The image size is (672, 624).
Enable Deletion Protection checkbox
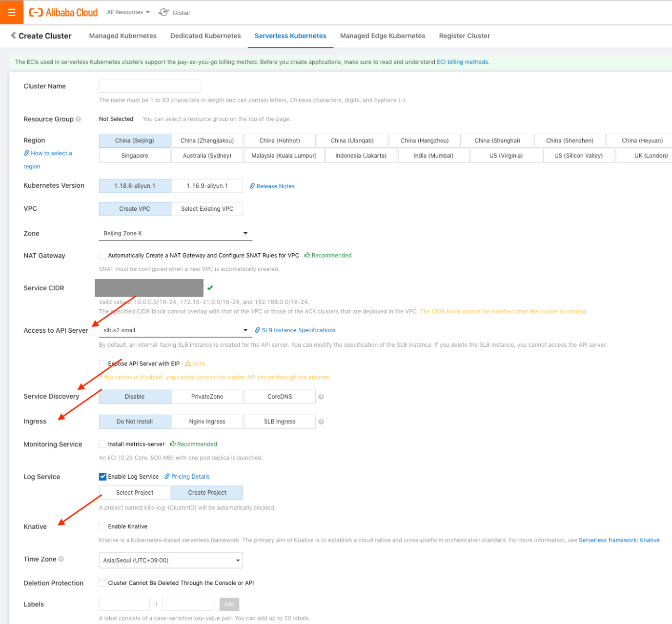coord(102,583)
